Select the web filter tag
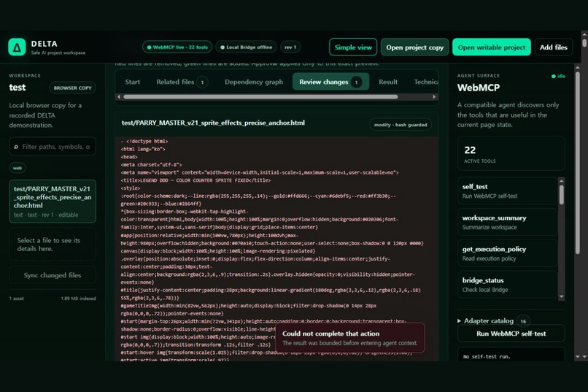This screenshot has height=392, width=588. click(18, 168)
